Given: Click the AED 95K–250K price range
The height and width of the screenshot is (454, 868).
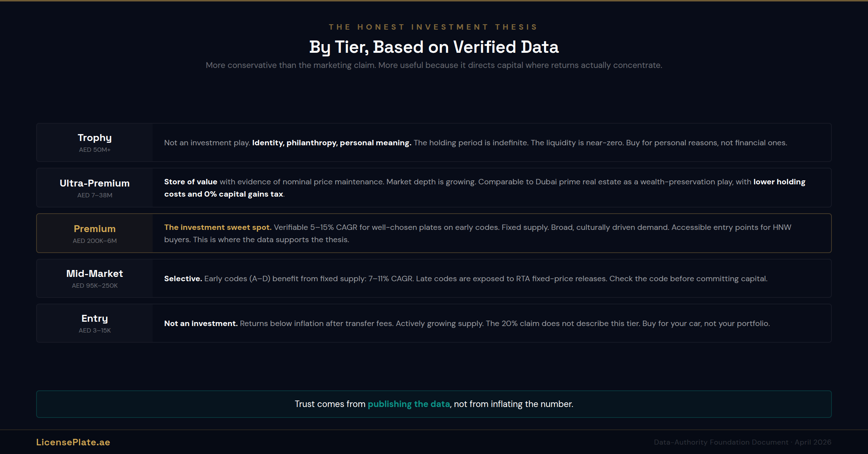Looking at the screenshot, I should [95, 286].
